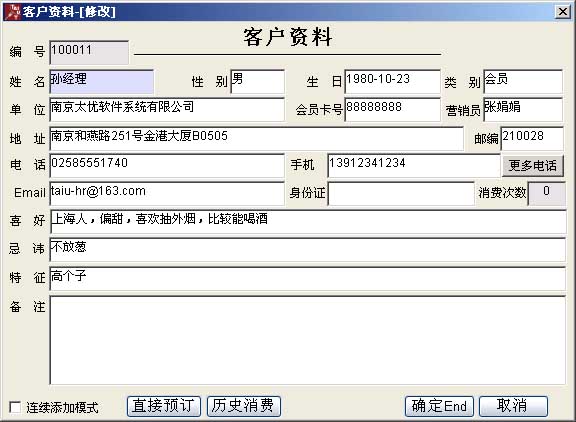This screenshot has height=422, width=576.
Task: Focus the 手机 field 13912341234
Action: (414, 166)
